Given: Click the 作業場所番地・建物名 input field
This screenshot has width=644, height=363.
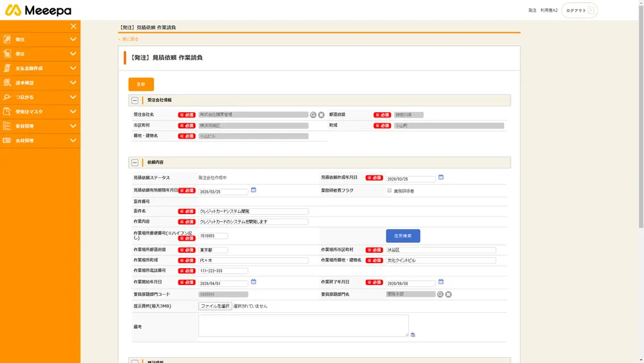Looking at the screenshot, I should pos(440,260).
